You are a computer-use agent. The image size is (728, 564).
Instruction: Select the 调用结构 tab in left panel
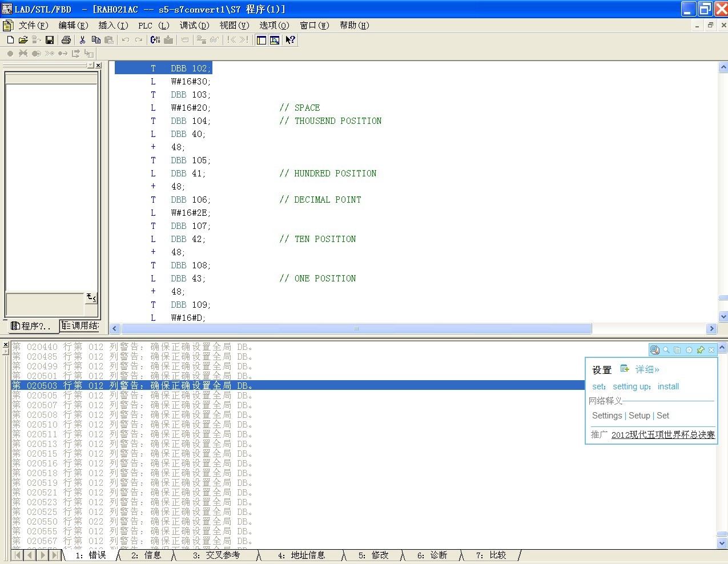pos(81,325)
